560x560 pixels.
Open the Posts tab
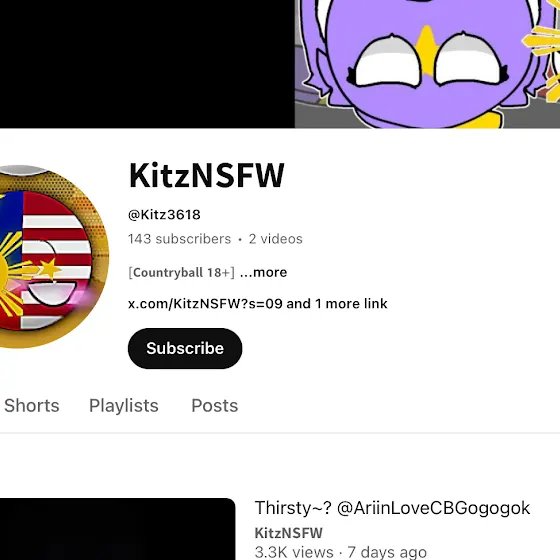(x=215, y=405)
